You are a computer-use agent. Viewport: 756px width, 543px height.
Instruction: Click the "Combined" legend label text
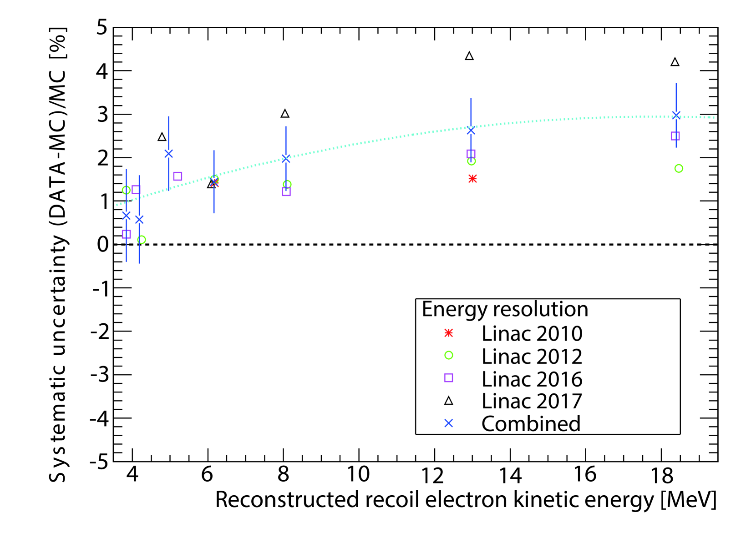[531, 424]
